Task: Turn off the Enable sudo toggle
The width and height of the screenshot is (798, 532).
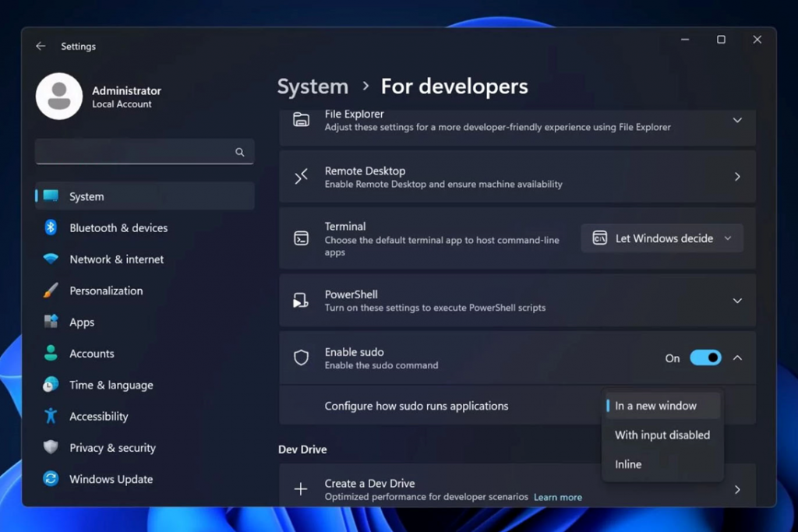Action: tap(705, 358)
